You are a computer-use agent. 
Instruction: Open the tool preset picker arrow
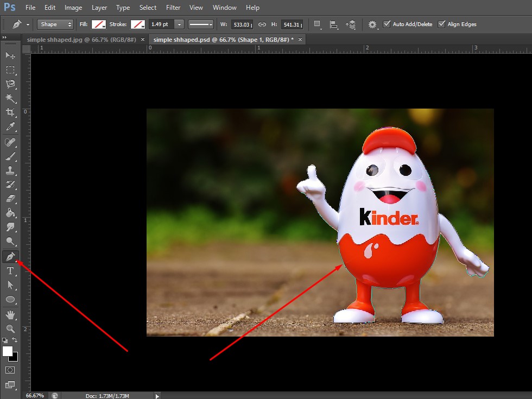tap(28, 24)
